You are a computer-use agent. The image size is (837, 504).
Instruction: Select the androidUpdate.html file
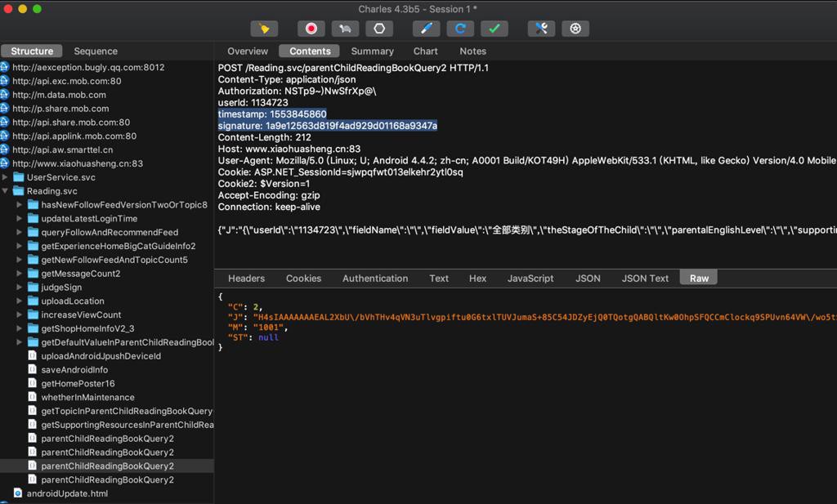[67, 493]
